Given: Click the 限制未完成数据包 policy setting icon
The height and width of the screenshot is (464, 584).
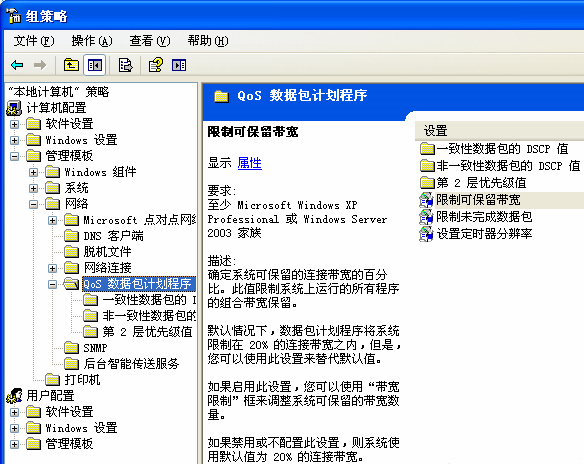Looking at the screenshot, I should (x=426, y=217).
